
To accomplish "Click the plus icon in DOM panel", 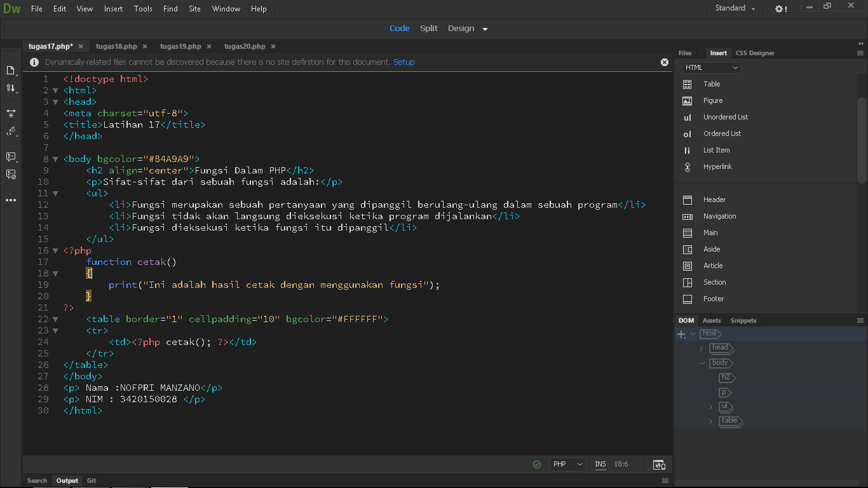I will (x=681, y=334).
